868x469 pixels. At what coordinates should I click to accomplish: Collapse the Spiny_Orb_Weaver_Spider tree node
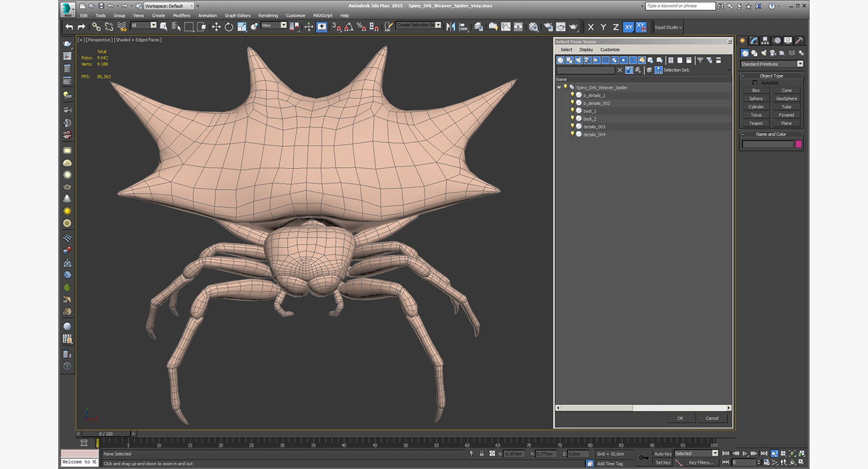click(x=559, y=87)
